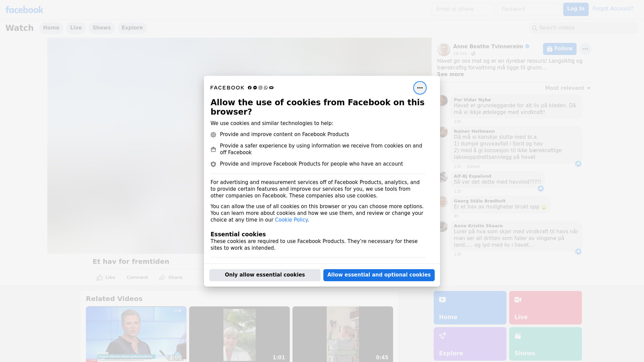The width and height of the screenshot is (644, 362).
Task: Click the 'Essential cookies' heading in dialog
Action: (238, 234)
